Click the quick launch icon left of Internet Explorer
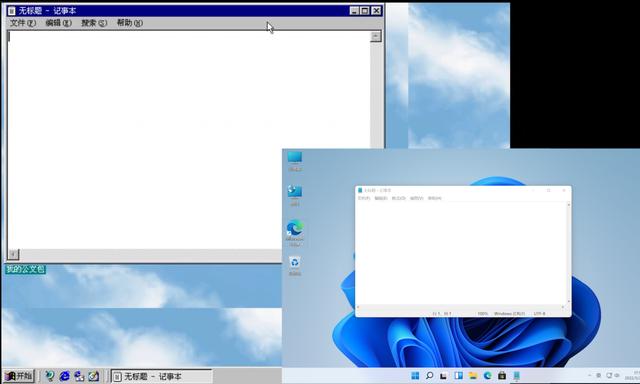 click(49, 376)
